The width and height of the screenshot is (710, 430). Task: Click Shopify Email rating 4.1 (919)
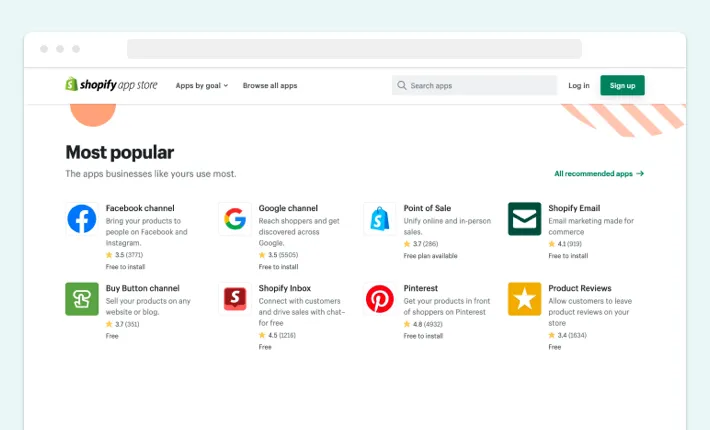point(565,244)
